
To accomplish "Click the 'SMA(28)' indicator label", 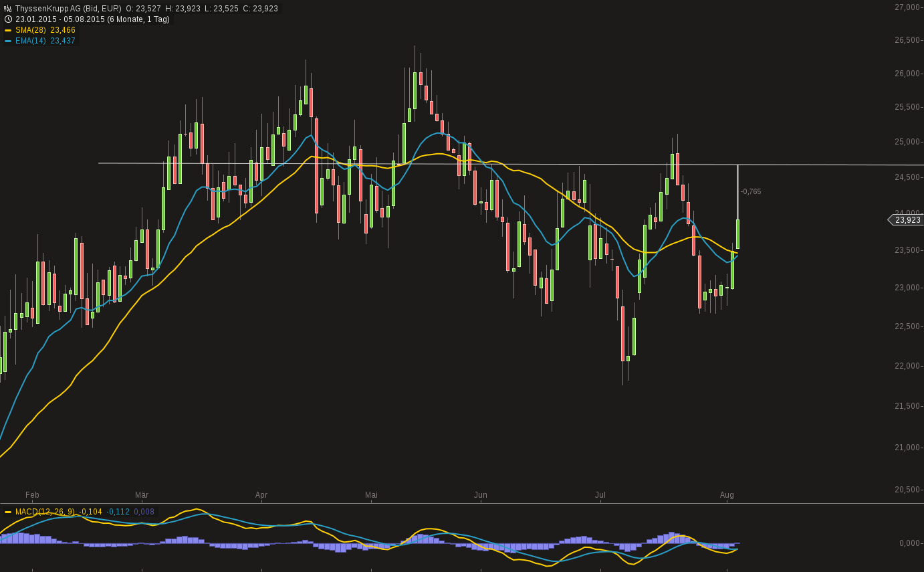I will (31, 30).
